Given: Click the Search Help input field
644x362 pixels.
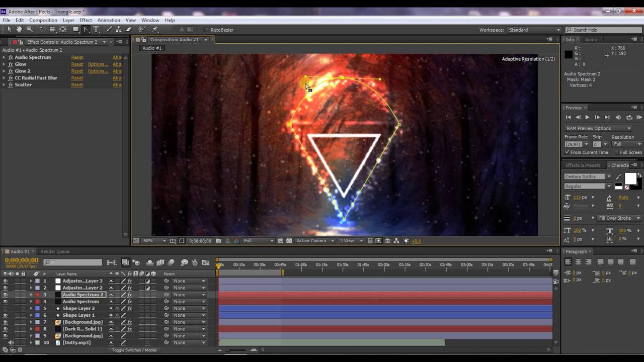Looking at the screenshot, I should (x=604, y=30).
